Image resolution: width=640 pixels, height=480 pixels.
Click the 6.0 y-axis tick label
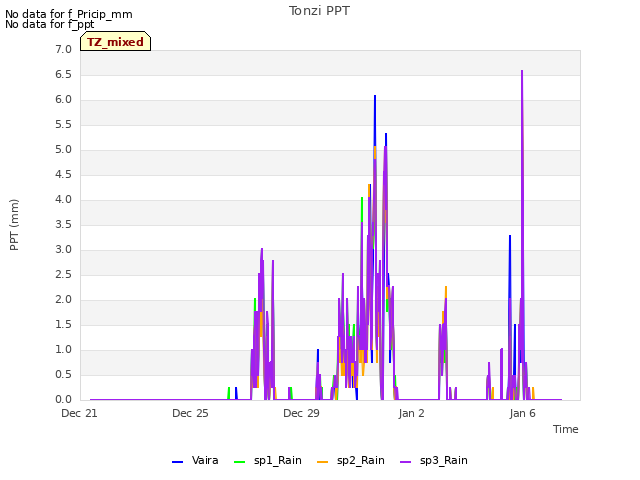pyautogui.click(x=63, y=100)
